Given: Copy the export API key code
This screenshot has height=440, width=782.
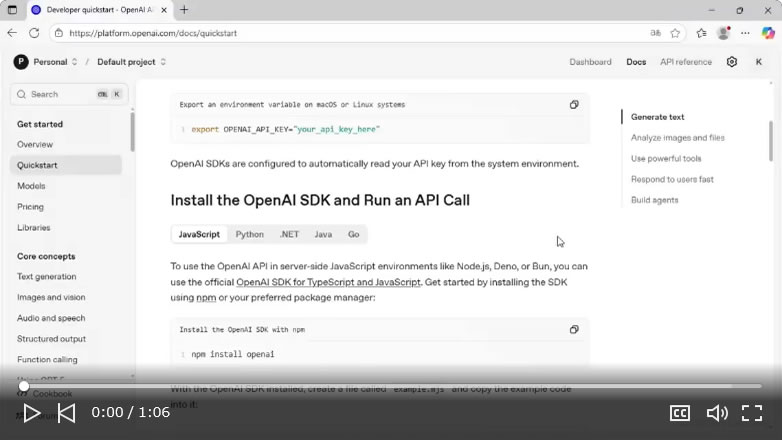Looking at the screenshot, I should (574, 105).
